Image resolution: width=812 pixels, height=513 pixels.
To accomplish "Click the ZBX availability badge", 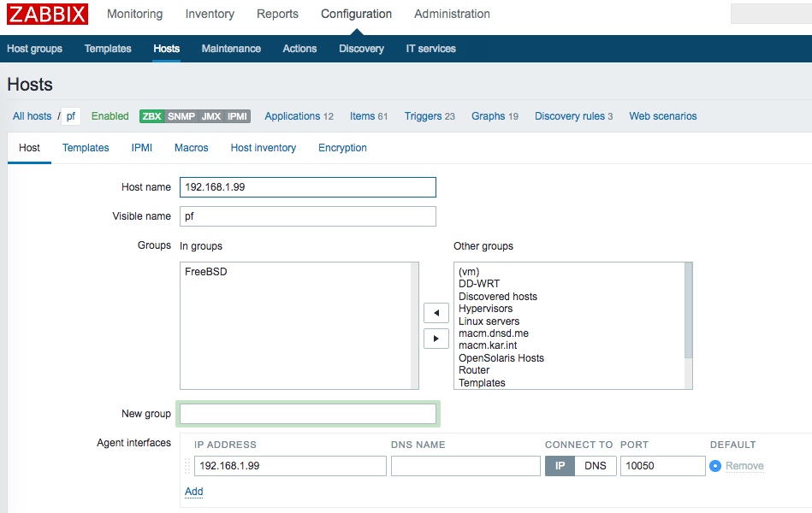I will point(151,116).
